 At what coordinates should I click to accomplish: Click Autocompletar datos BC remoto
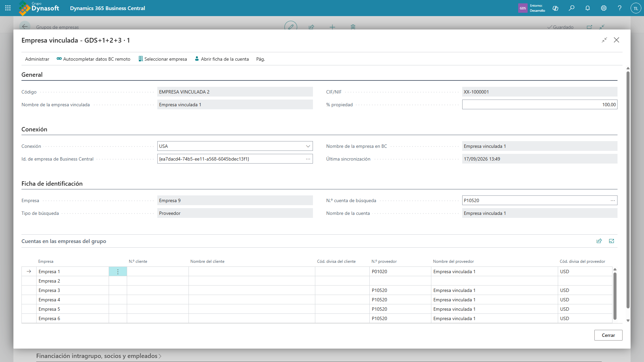[x=93, y=59]
